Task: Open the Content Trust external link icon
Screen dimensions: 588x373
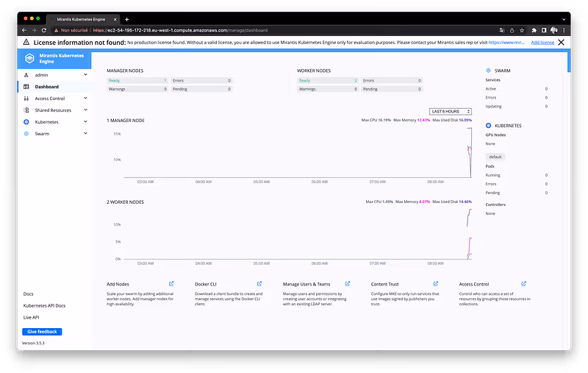Action: 436,283
